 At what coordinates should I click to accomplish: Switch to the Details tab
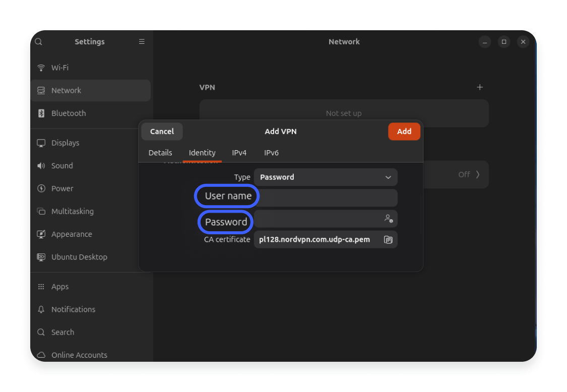pyautogui.click(x=160, y=153)
